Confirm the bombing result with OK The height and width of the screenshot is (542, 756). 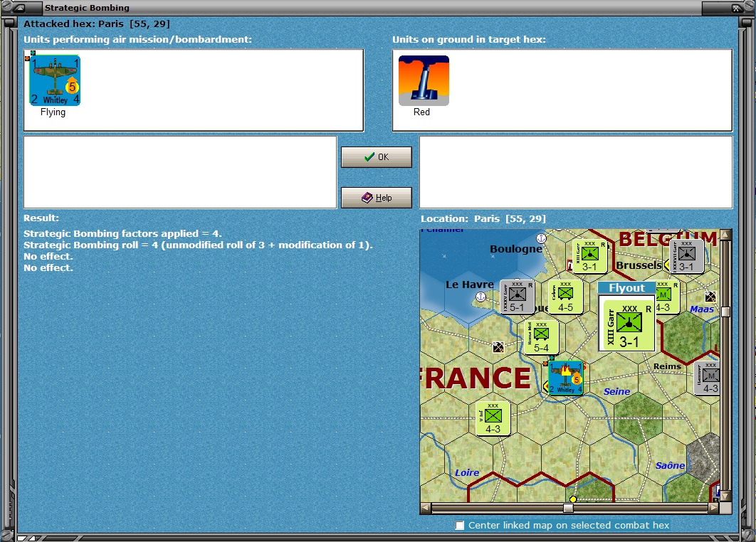(x=377, y=157)
